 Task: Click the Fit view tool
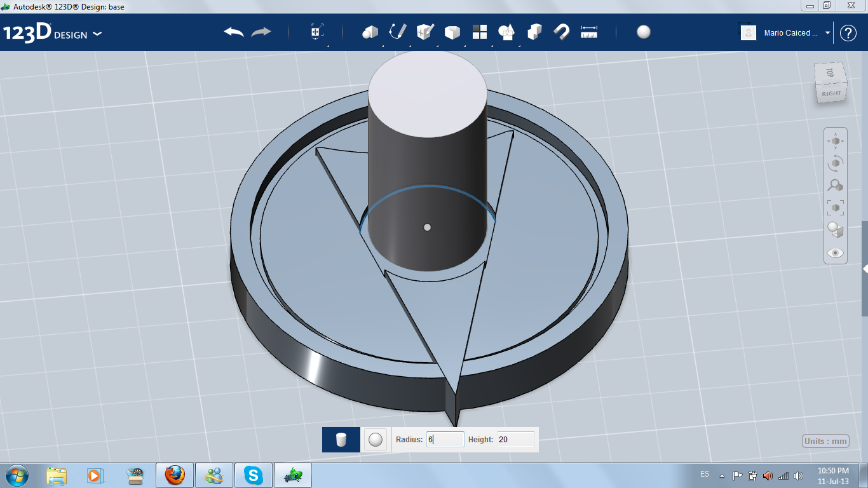[836, 208]
